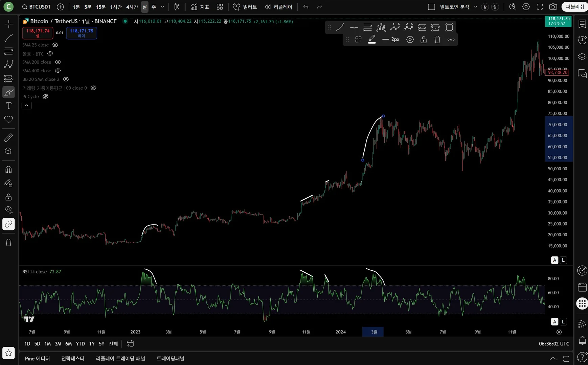The image size is (588, 365).
Task: Open the watchlist panel in right sidebar
Action: point(582,24)
